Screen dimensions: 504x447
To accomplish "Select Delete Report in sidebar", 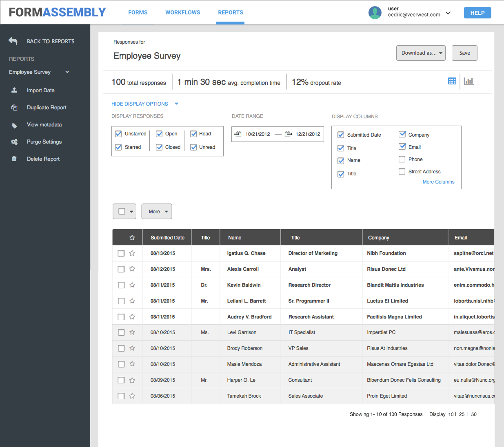I will (43, 159).
